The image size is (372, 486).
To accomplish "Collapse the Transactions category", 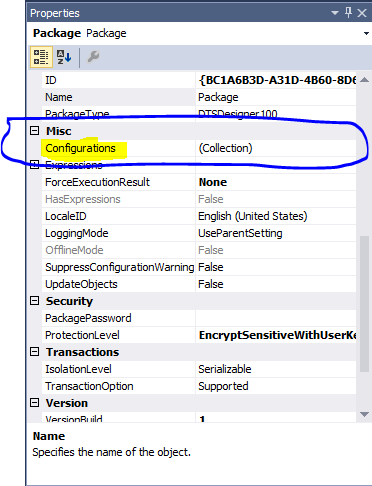I will [35, 352].
